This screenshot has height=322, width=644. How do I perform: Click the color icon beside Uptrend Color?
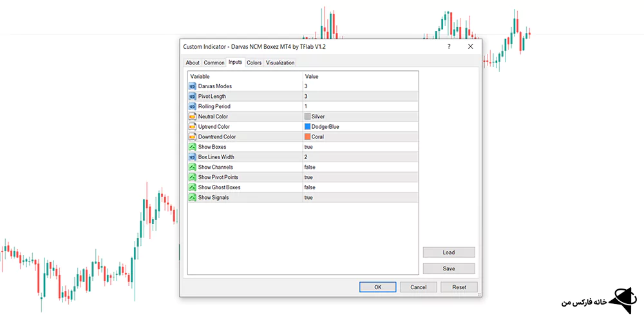(192, 126)
